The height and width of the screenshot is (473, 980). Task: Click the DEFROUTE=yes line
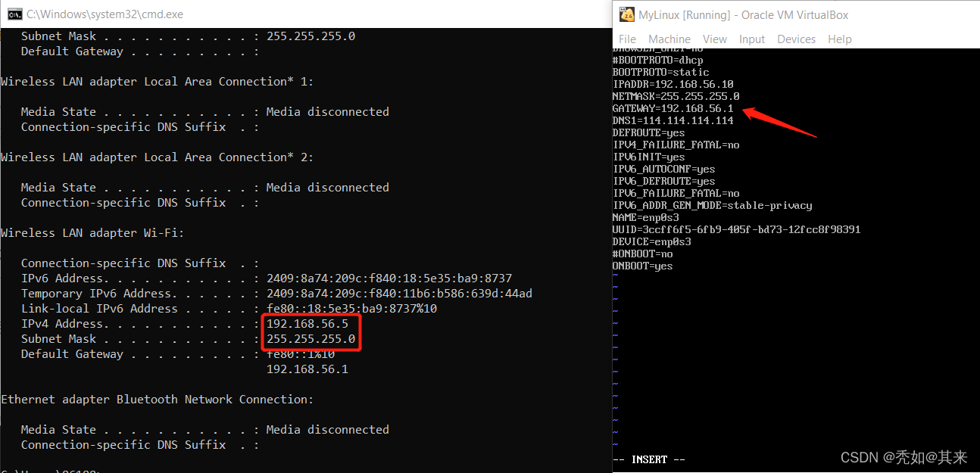pos(648,132)
